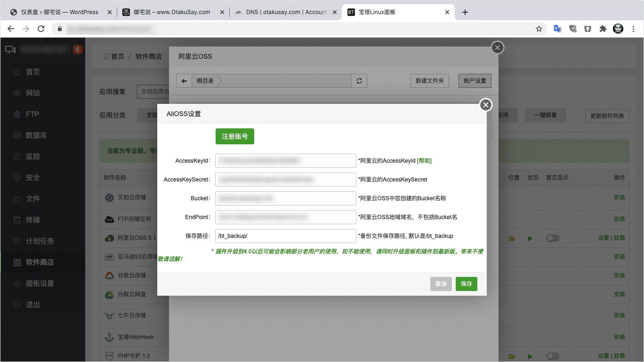
Task: Click the refresh icon in 阿里云OSS window
Action: coord(359,81)
